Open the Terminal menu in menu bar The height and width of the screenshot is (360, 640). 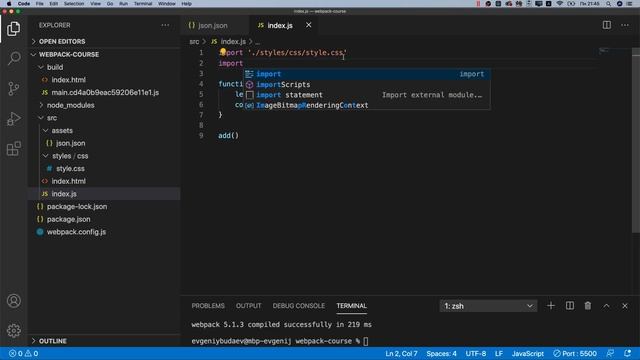click(143, 4)
